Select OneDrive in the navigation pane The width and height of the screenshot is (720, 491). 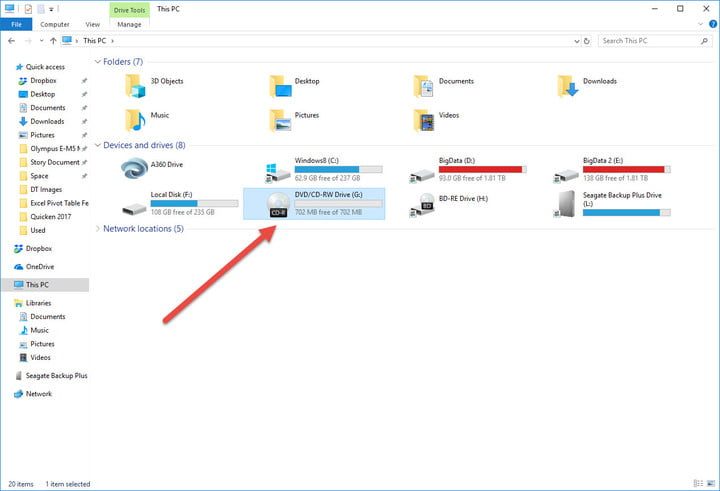[x=40, y=267]
